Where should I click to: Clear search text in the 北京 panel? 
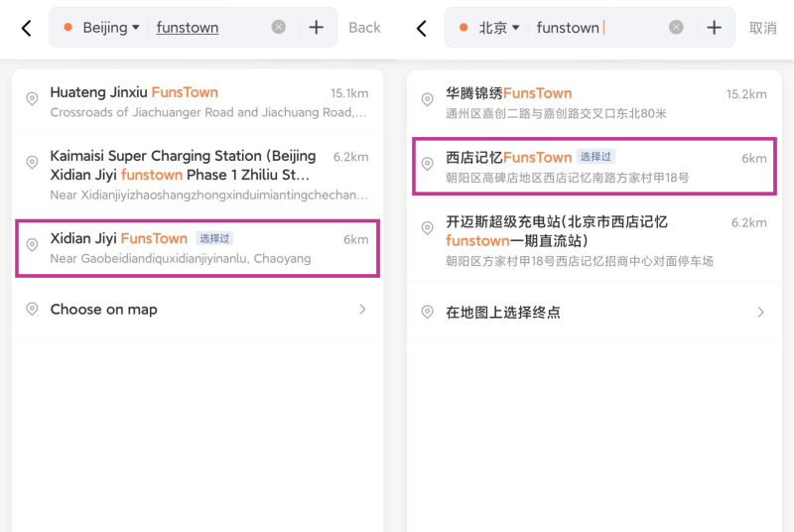(x=676, y=27)
